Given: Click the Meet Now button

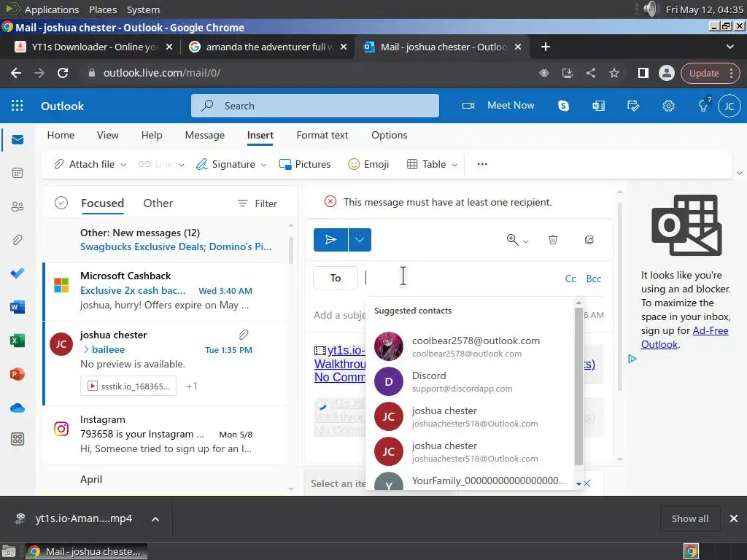Looking at the screenshot, I should [498, 106].
